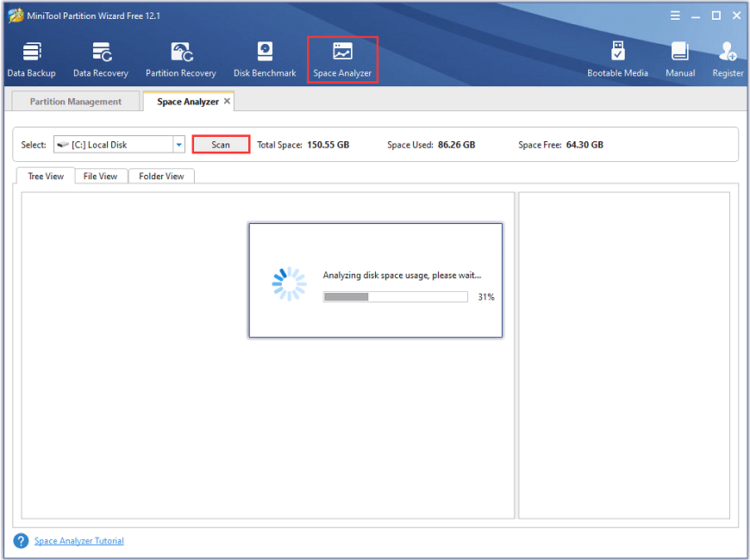
Task: Close the MiniTool Partition Wizard window
Action: click(736, 16)
